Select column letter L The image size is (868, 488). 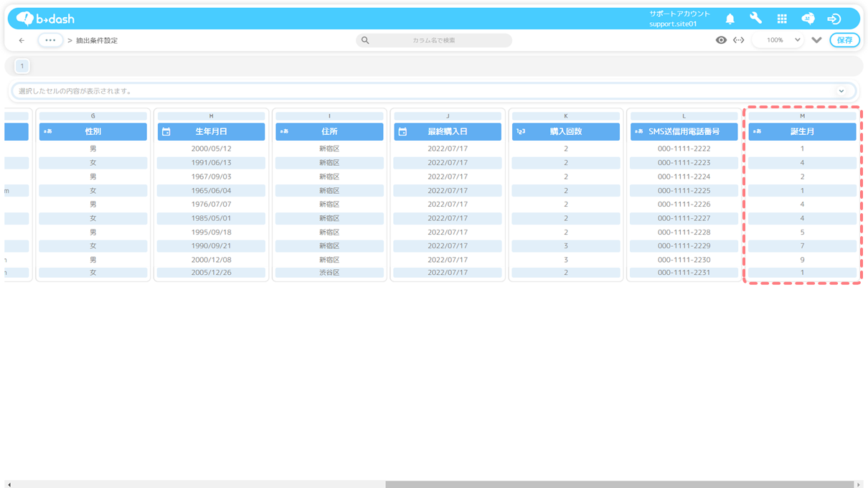tap(684, 116)
